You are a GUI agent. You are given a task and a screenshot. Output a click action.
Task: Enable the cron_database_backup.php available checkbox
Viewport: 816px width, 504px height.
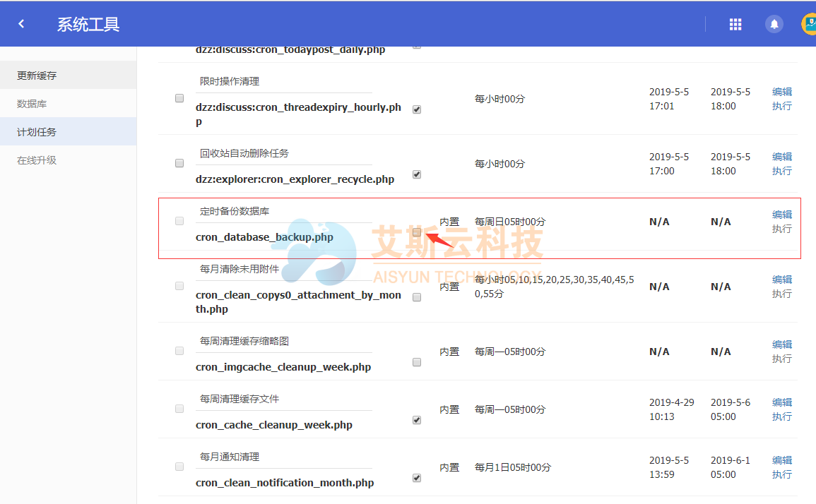tap(417, 232)
